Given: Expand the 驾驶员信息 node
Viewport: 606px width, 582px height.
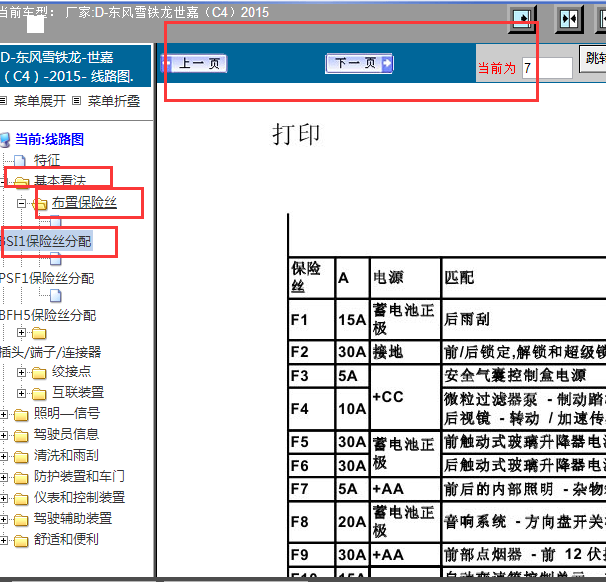Looking at the screenshot, I should pyautogui.click(x=3, y=436).
